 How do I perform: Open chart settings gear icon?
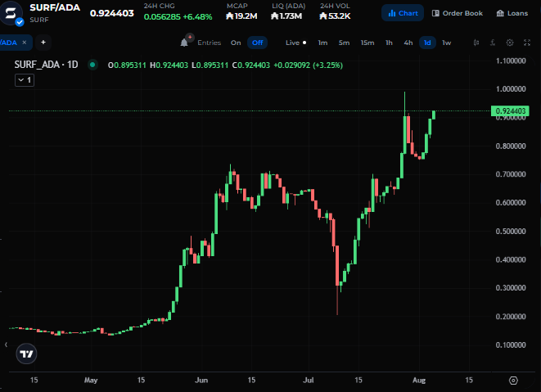tap(510, 43)
